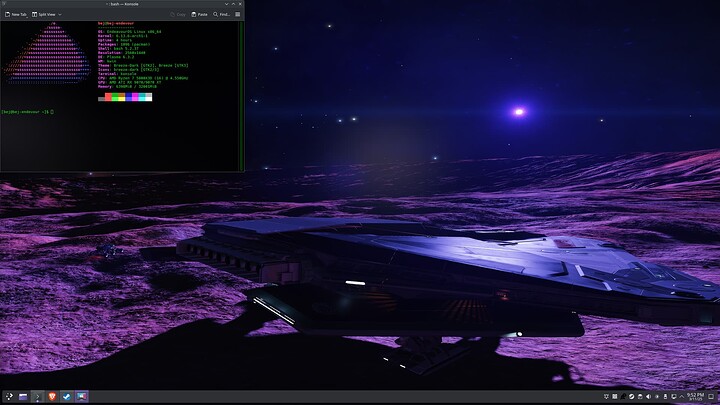Open notifications bell in system tray
The height and width of the screenshot is (405, 720).
pyautogui.click(x=623, y=396)
